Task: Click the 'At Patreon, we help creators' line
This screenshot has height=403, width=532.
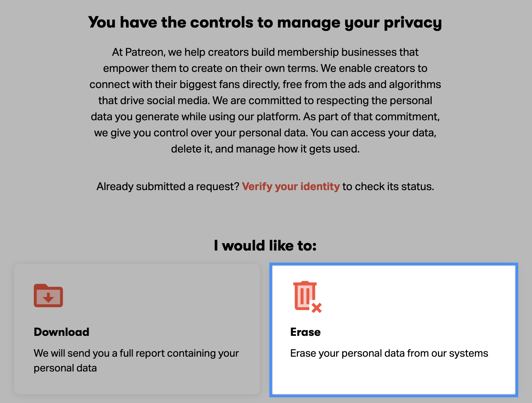Action: [265, 52]
